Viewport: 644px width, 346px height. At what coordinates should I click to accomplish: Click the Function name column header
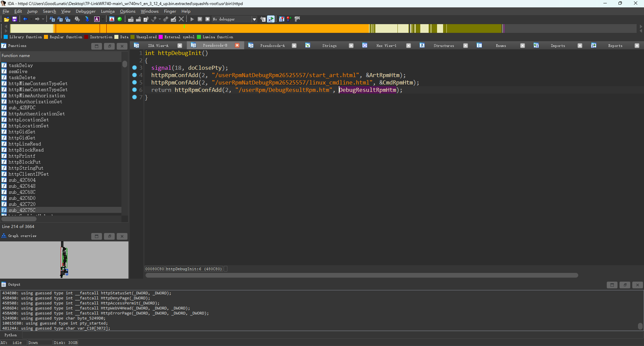coord(61,56)
